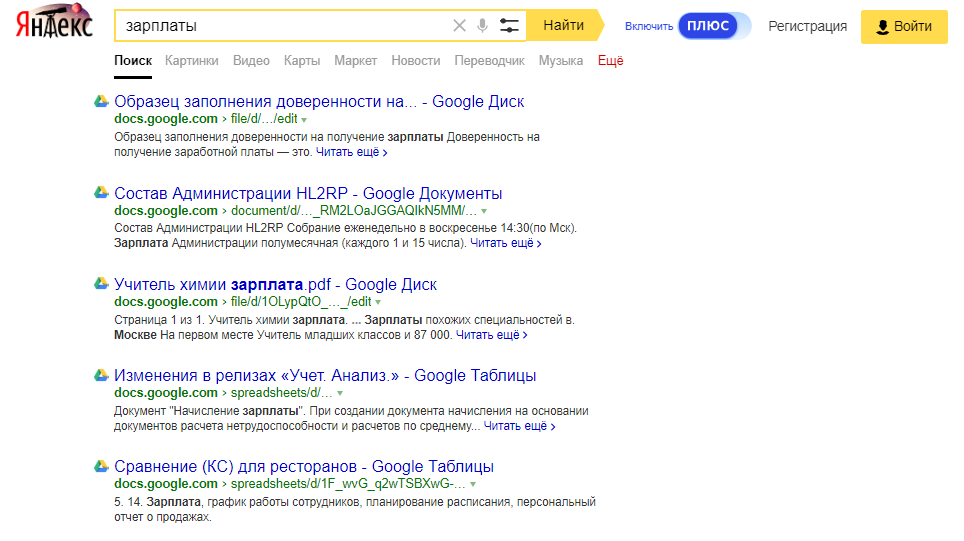Click docs.google.com domain in Учитель химии result
Image resolution: width=964 pixels, height=541 pixels.
click(166, 301)
